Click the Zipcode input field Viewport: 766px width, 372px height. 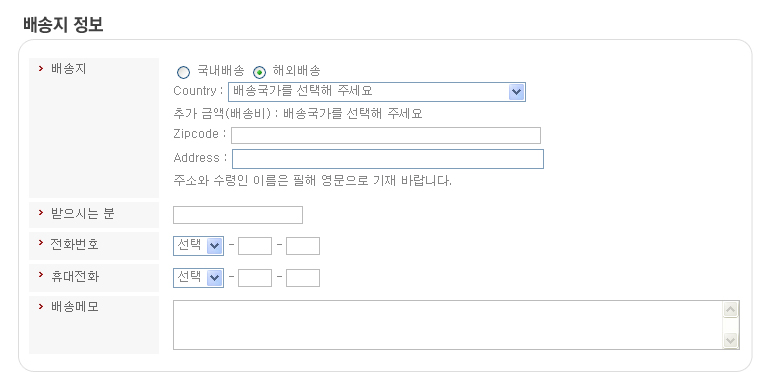tap(386, 135)
